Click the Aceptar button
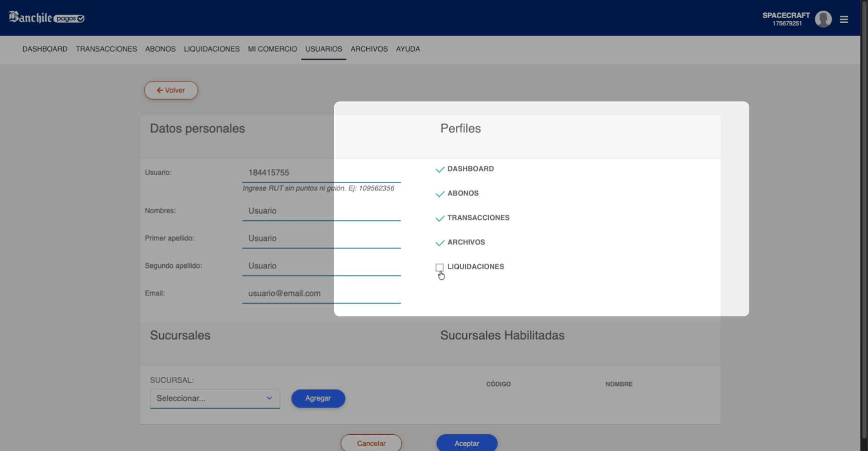Image resolution: width=868 pixels, height=451 pixels. pos(467,443)
